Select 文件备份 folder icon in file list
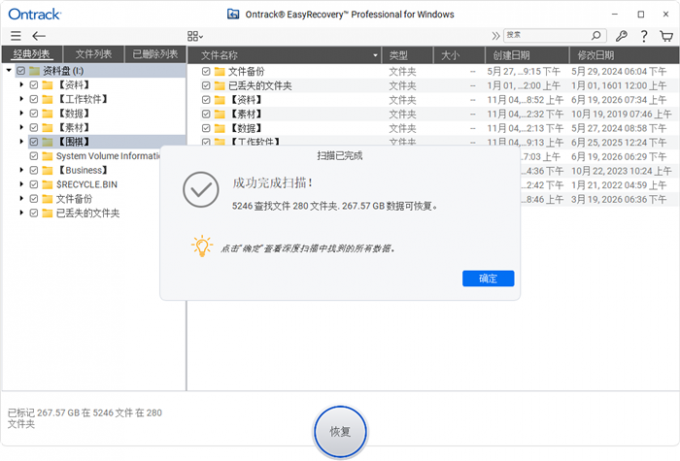Screen dimensions: 680x461 click(220, 72)
